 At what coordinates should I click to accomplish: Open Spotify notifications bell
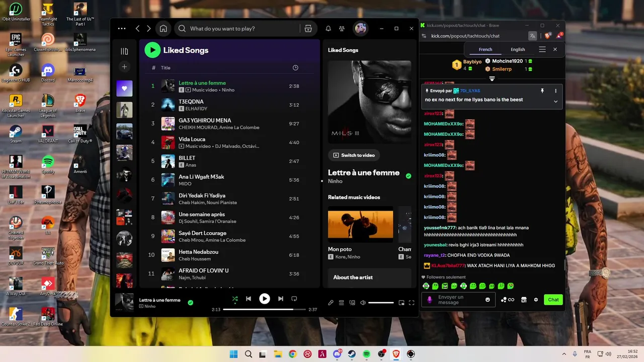coord(328,29)
